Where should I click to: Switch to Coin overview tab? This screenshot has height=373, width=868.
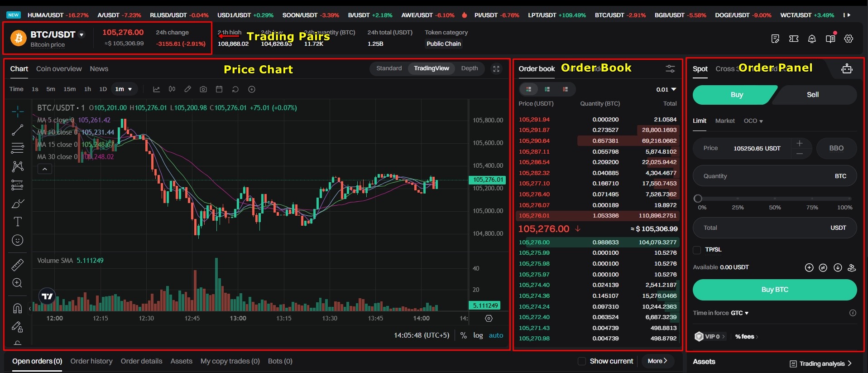[x=59, y=69]
